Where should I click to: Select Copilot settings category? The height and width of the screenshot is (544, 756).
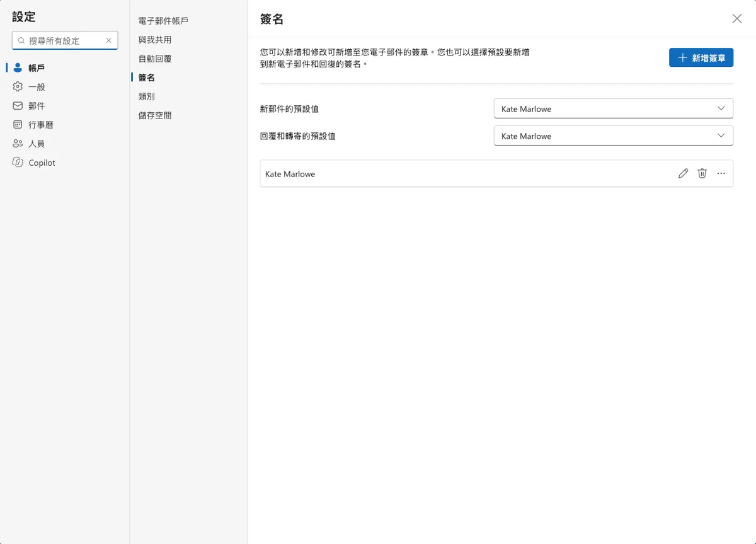point(42,163)
